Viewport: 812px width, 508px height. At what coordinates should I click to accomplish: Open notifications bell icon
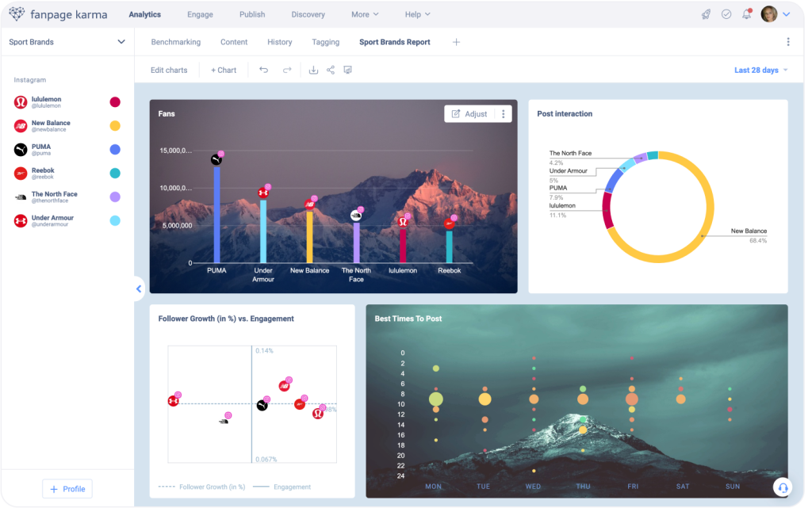click(747, 14)
